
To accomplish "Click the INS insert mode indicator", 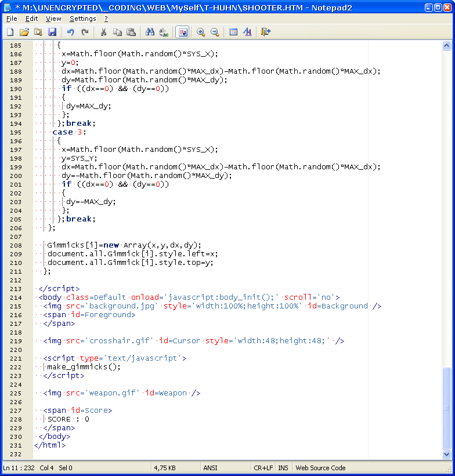I will [x=283, y=468].
